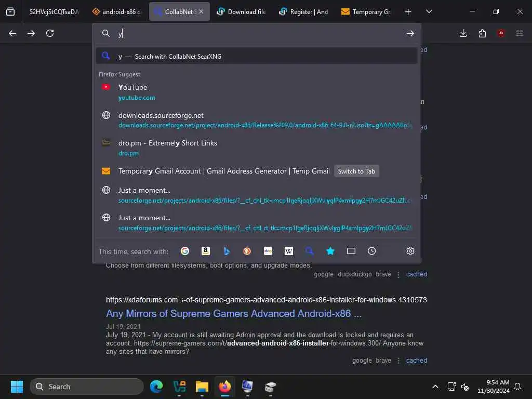Open Firefox View sidebar icon
Screen dimensions: 532x399
point(10,12)
